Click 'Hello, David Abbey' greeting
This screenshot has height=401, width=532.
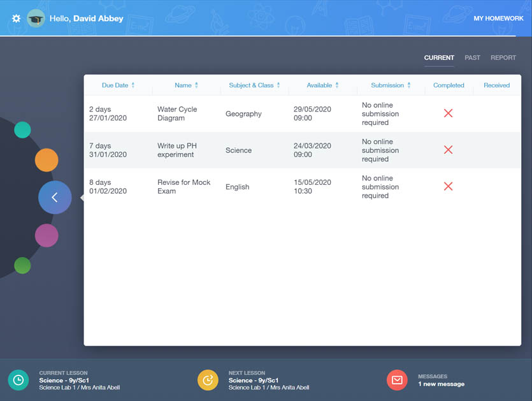87,18
